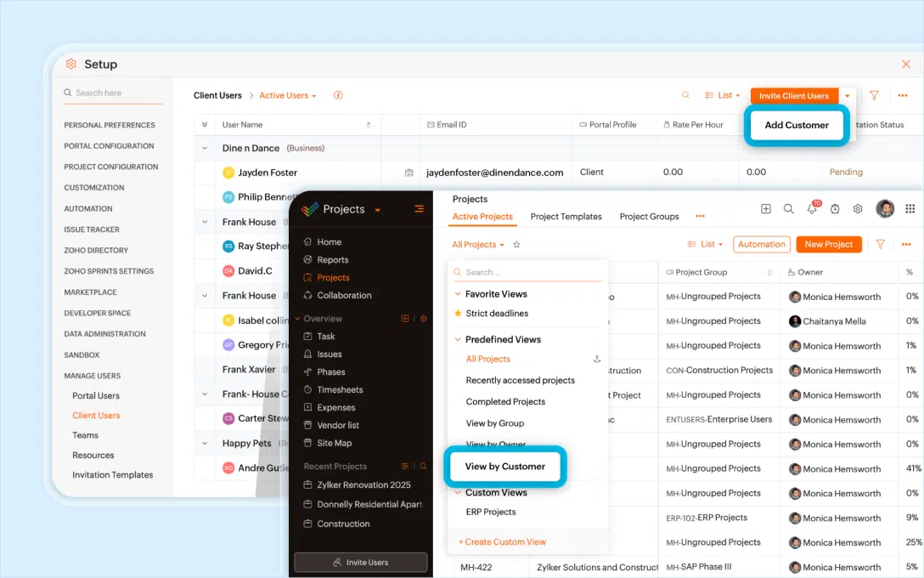Open the three-dot menu in Setup window
The height and width of the screenshot is (578, 924).
tap(902, 95)
